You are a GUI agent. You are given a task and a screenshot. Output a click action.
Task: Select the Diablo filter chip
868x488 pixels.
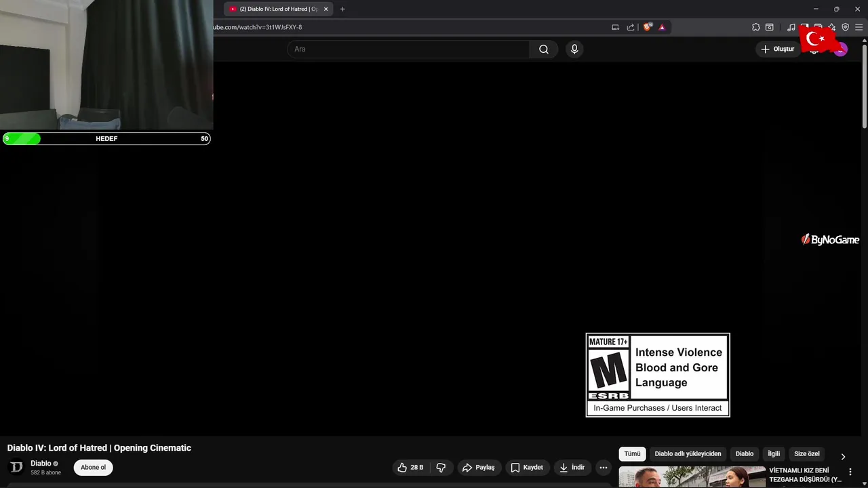tap(745, 454)
